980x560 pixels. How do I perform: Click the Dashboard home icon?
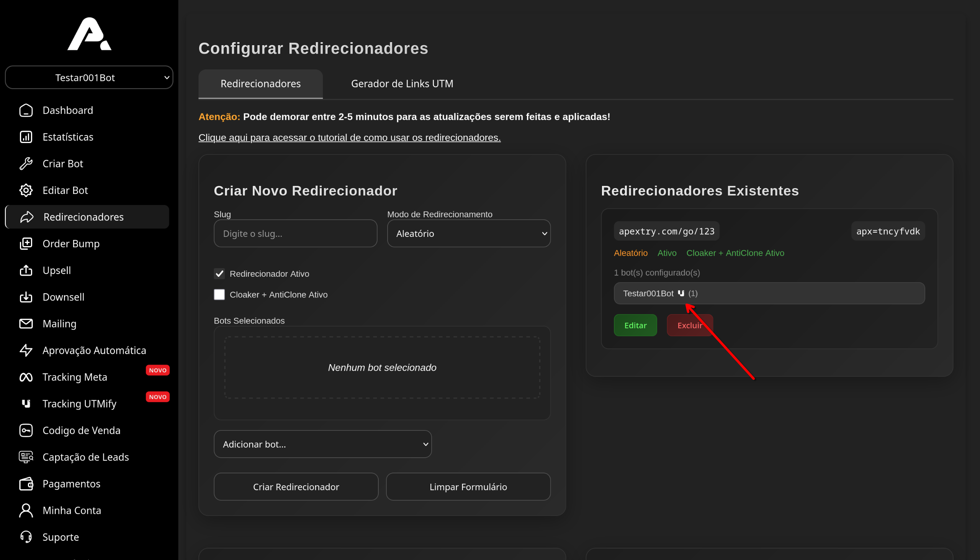[26, 110]
